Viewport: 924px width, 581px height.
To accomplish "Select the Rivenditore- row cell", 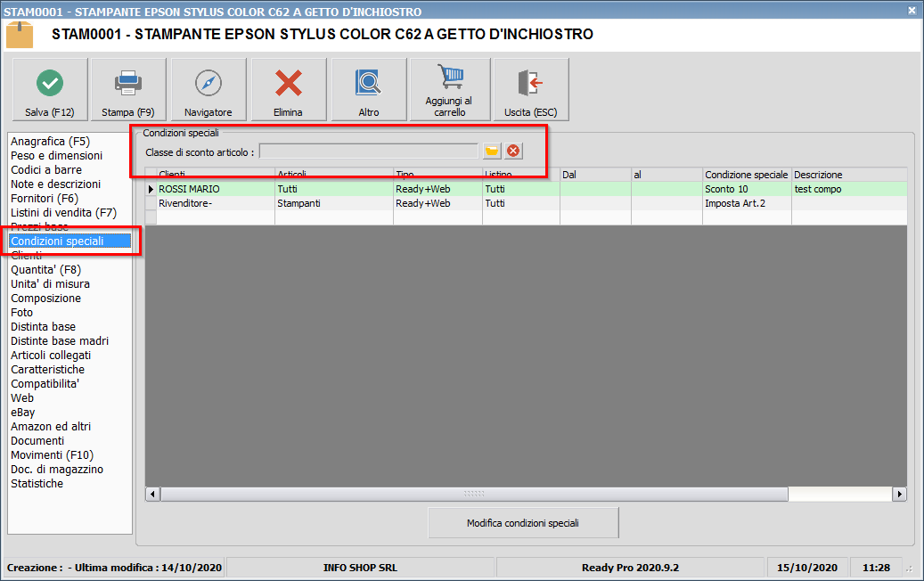I will [x=216, y=203].
